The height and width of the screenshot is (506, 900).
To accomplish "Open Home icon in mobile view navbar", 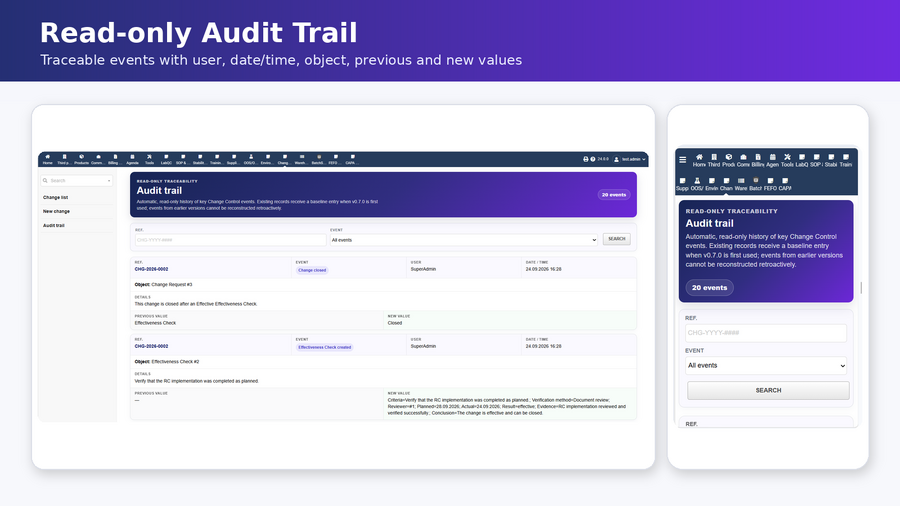I will [x=699, y=160].
